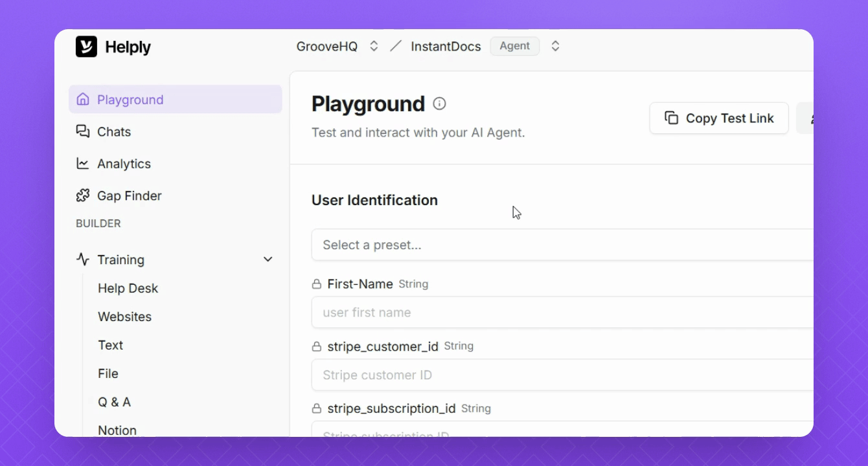
Task: Click the InstantDocs agent name
Action: point(446,47)
